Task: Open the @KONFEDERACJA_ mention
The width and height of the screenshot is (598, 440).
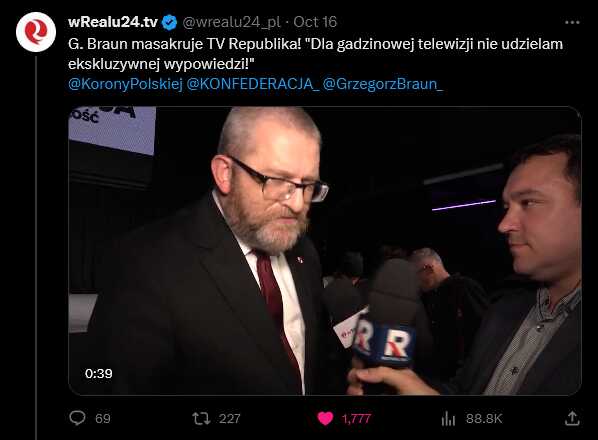Action: pyautogui.click(x=253, y=84)
